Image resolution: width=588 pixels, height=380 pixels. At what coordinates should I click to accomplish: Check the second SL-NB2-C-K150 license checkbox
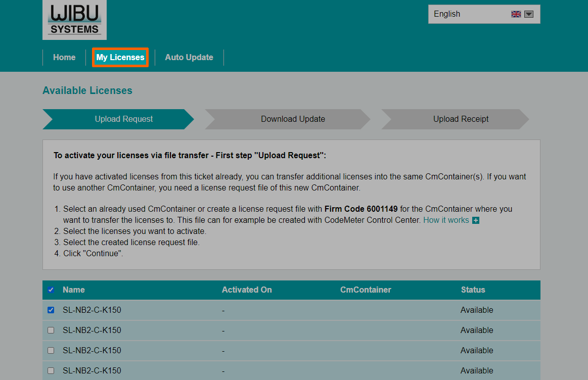point(51,330)
